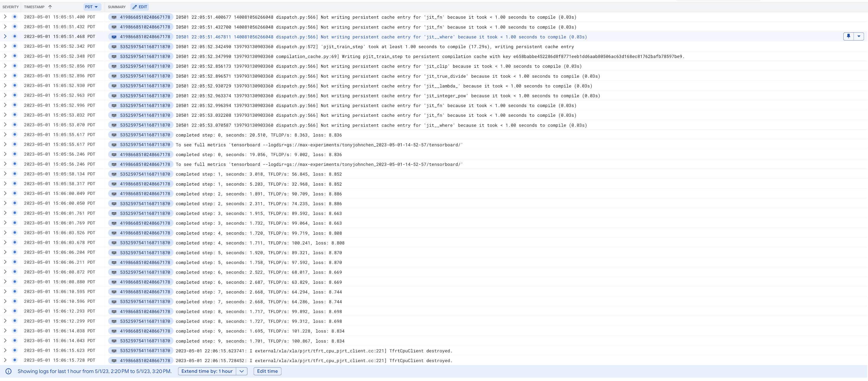Click severity icon for jit__lambda_ row
868x381 pixels.
pyautogui.click(x=14, y=85)
